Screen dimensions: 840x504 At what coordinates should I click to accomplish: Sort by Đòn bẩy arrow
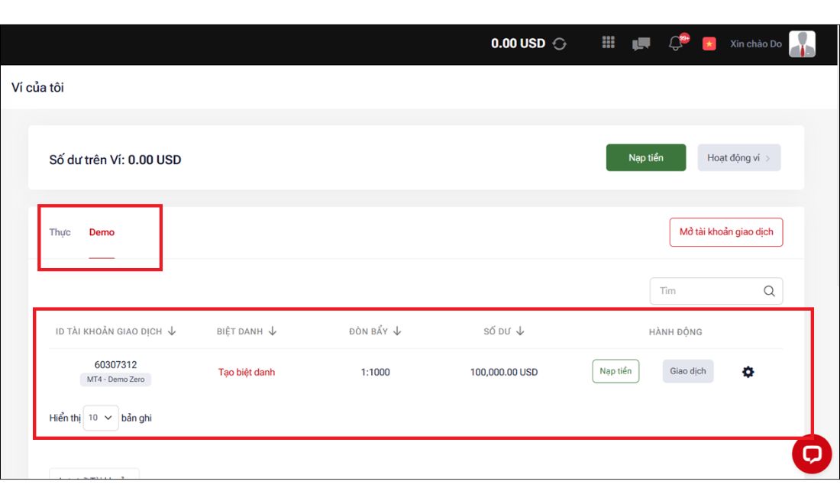point(397,331)
